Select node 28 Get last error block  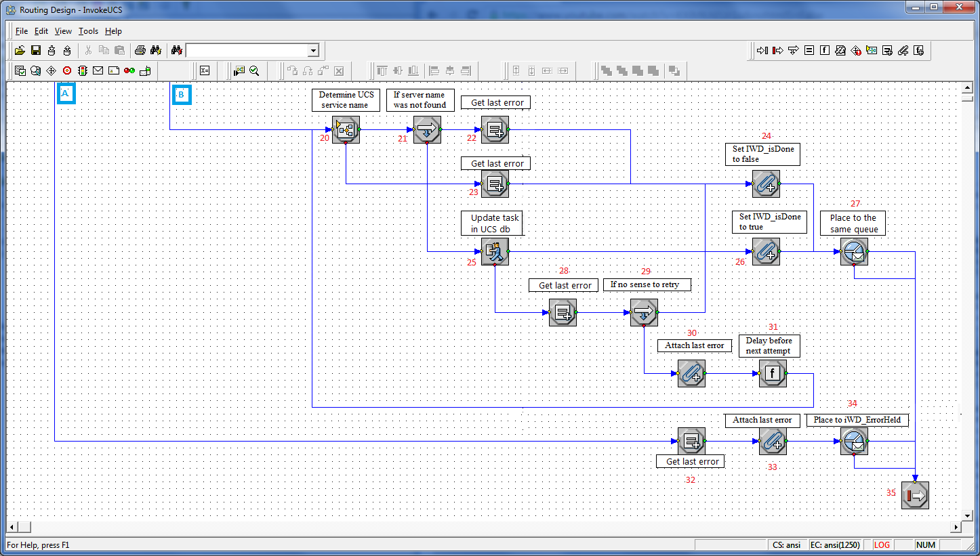click(x=563, y=312)
